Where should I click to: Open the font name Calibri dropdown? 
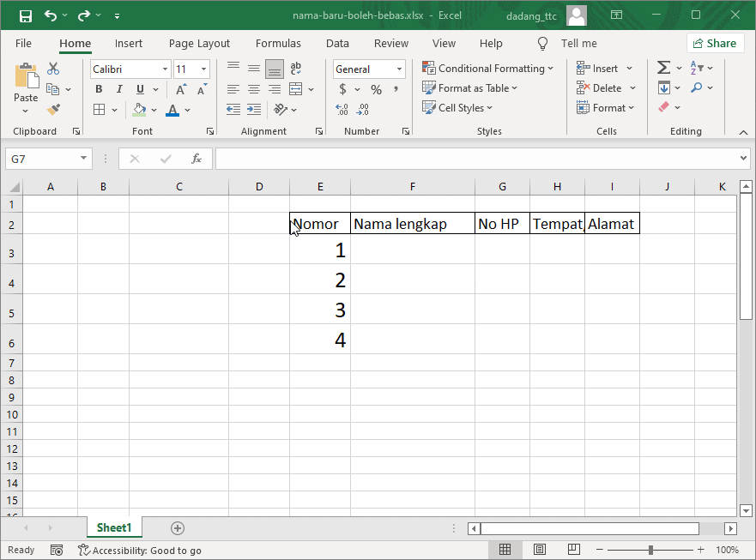coord(165,69)
